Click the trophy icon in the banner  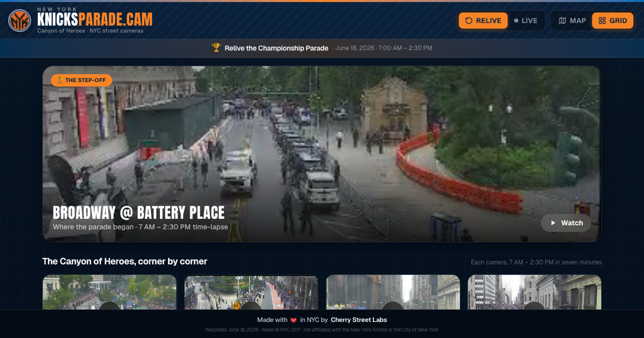tap(216, 48)
